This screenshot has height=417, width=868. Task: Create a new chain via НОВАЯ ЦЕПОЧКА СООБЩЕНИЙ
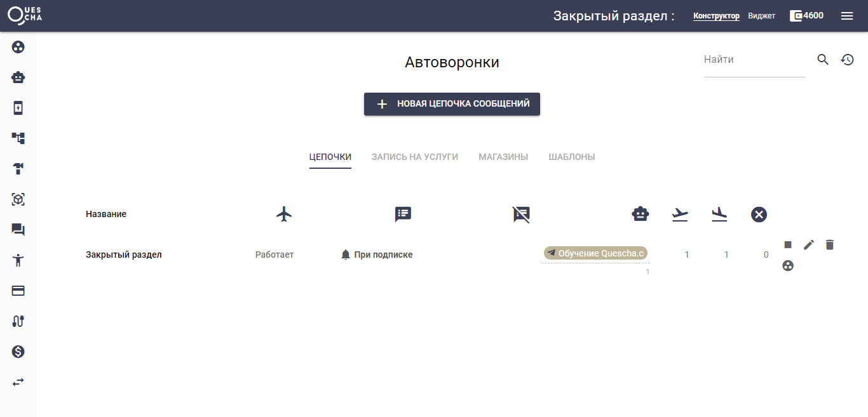(452, 103)
